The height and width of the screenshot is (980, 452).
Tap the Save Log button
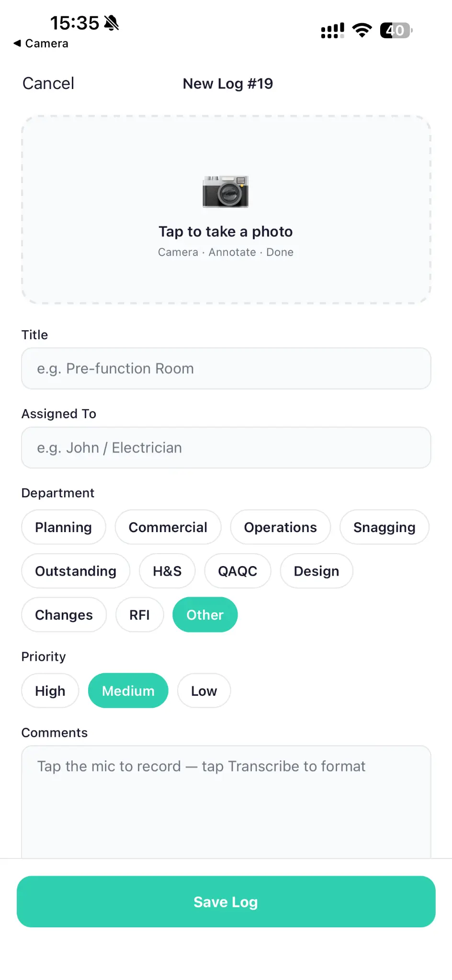[x=226, y=902]
